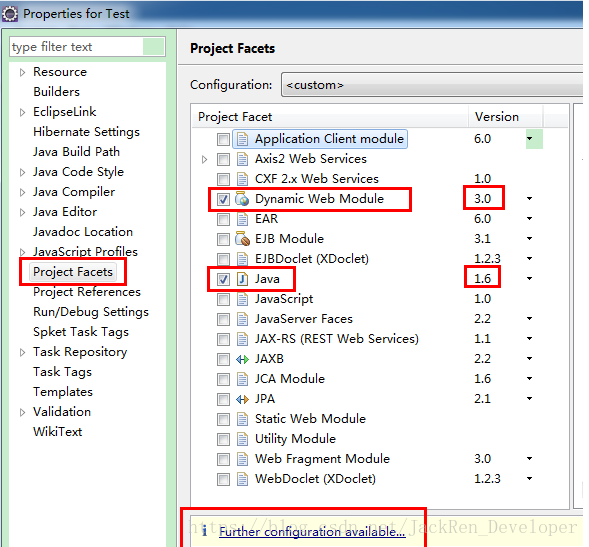The height and width of the screenshot is (547, 589).
Task: Expand the Validation tree node
Action: pyautogui.click(x=22, y=412)
